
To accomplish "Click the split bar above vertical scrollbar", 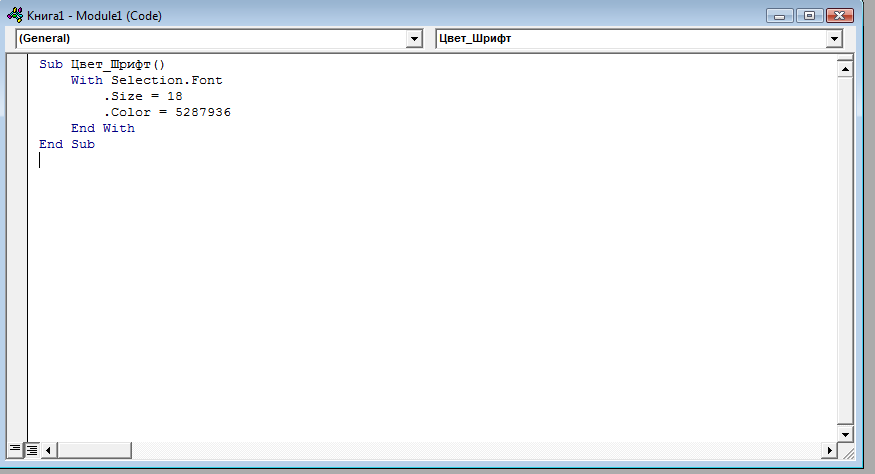I will pyautogui.click(x=845, y=57).
